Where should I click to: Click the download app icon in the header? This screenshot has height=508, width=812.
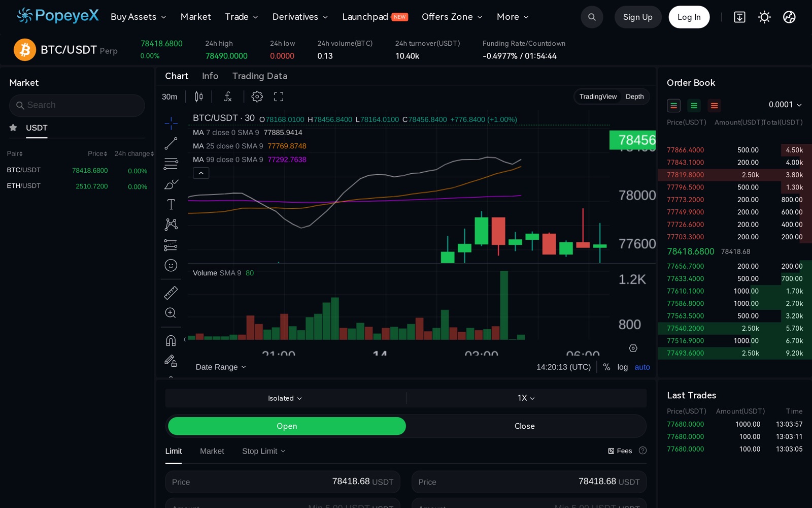pyautogui.click(x=739, y=17)
